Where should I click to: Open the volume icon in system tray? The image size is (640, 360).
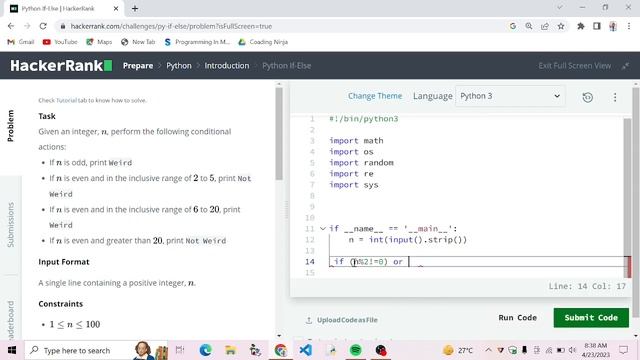[572, 350]
